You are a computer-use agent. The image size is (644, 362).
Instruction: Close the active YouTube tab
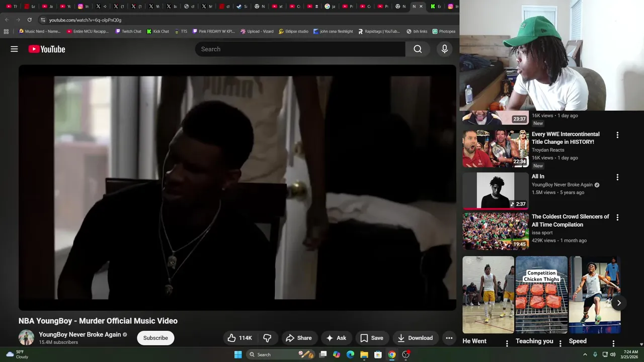coord(421,6)
